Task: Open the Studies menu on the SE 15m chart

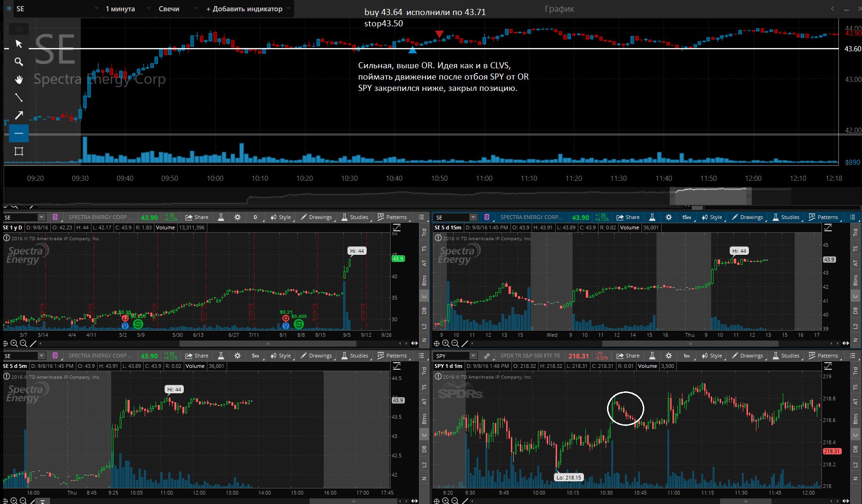Action: click(x=786, y=217)
